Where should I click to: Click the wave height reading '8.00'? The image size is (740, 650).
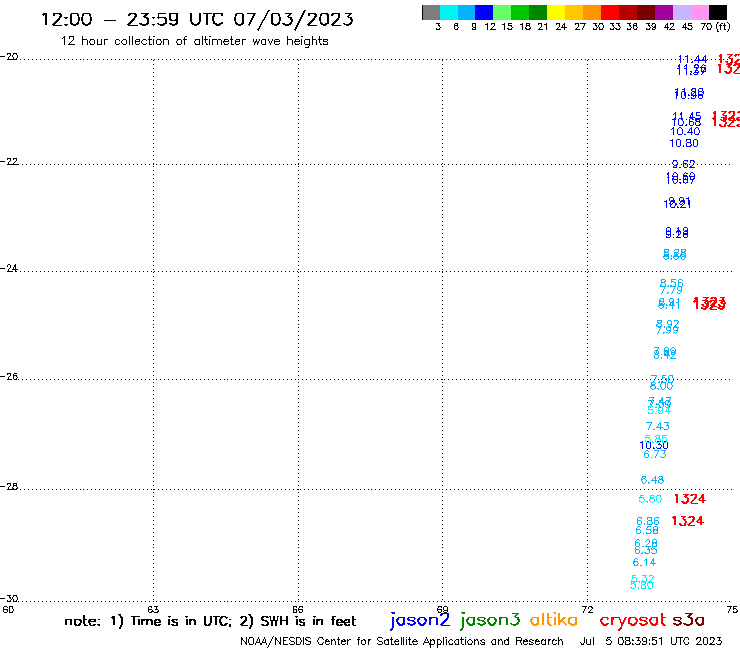661,386
